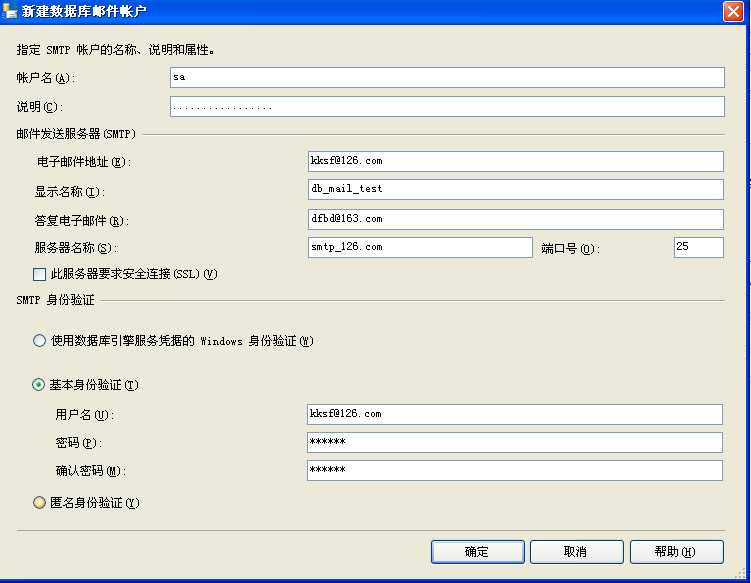The height and width of the screenshot is (583, 751).
Task: Click the confirm password (确认密码) field
Action: pyautogui.click(x=514, y=470)
